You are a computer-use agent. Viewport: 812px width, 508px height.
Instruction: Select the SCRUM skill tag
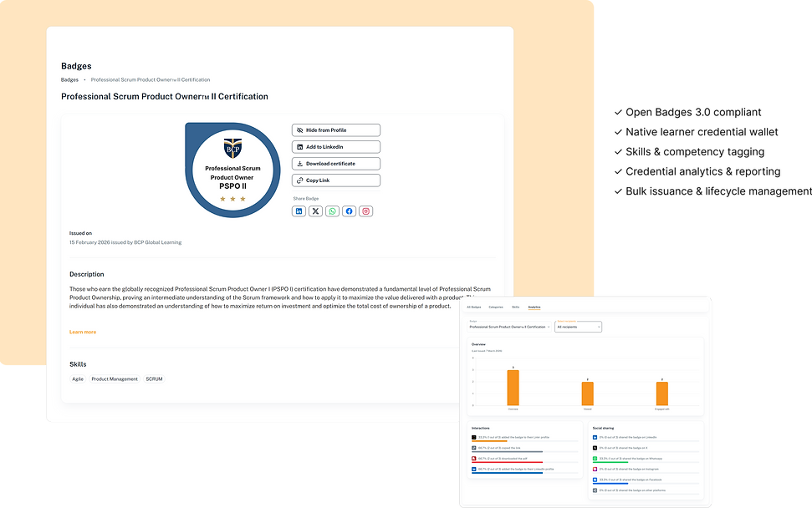155,379
